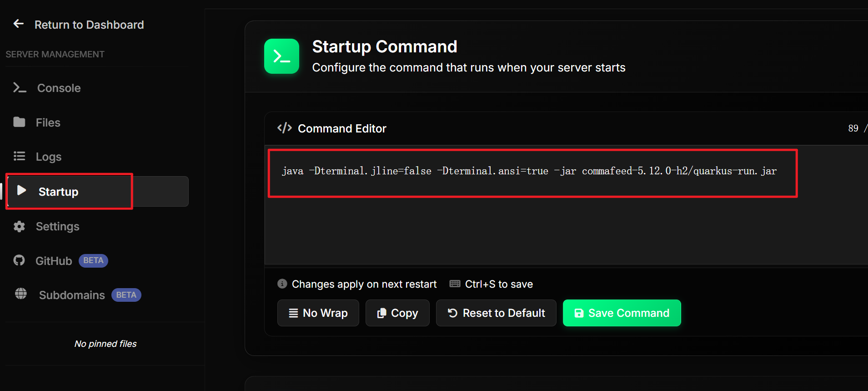Copy the startup command

pyautogui.click(x=397, y=313)
